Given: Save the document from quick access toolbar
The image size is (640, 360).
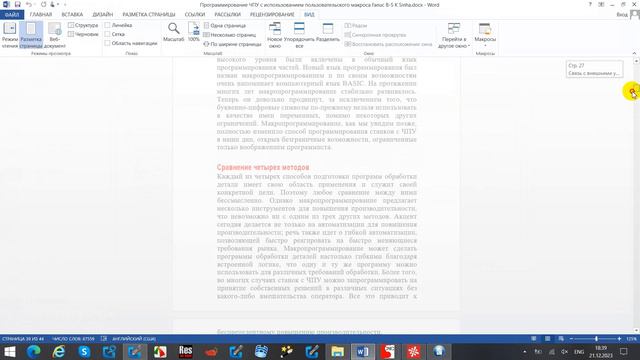Looking at the screenshot, I should [x=18, y=4].
